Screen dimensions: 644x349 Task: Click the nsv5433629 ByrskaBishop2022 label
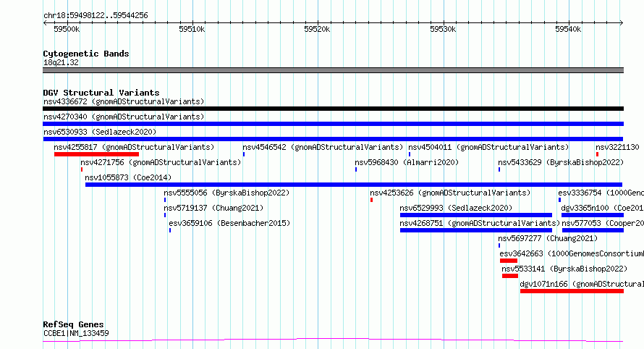coord(561,162)
